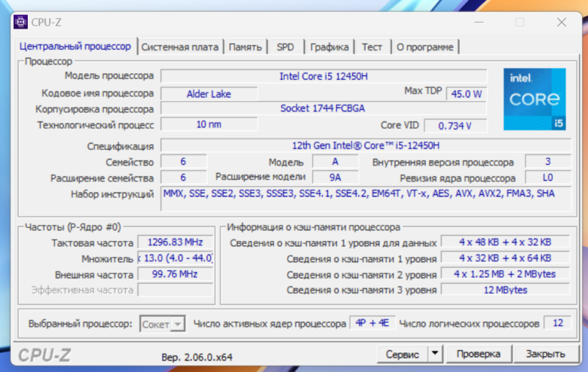Close the CPU-Z window

click(562, 23)
